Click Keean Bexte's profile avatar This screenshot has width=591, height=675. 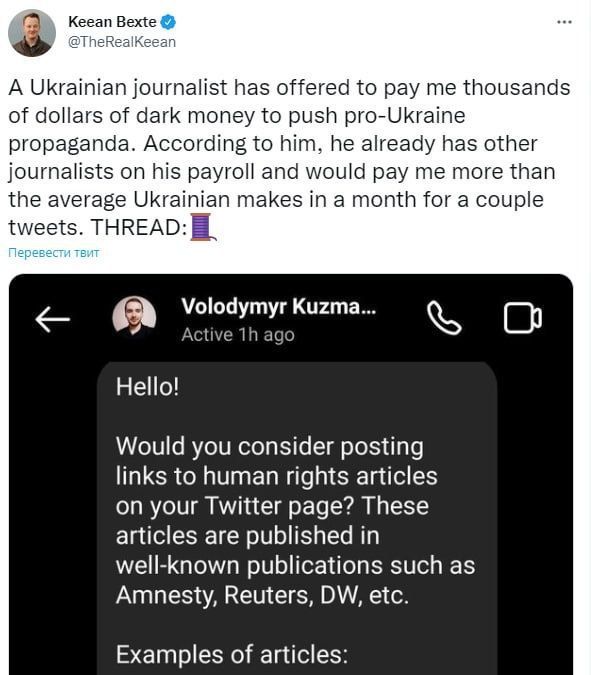(32, 33)
